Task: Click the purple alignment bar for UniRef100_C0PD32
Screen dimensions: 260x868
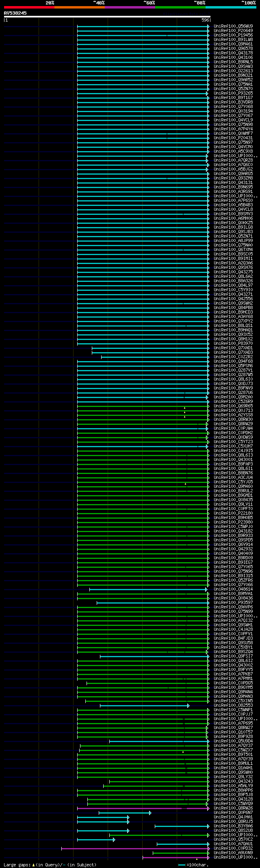Action: [x=135, y=848]
